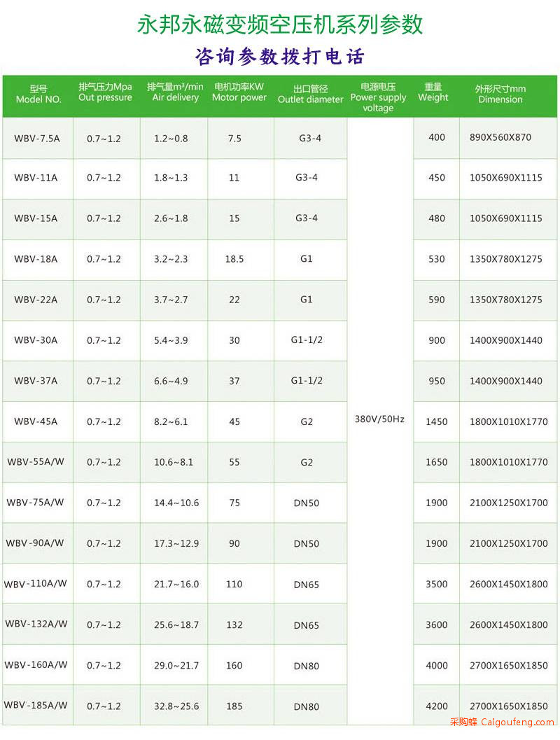
Task: Click air delivery value 3.2~2.3
Action: tap(171, 259)
